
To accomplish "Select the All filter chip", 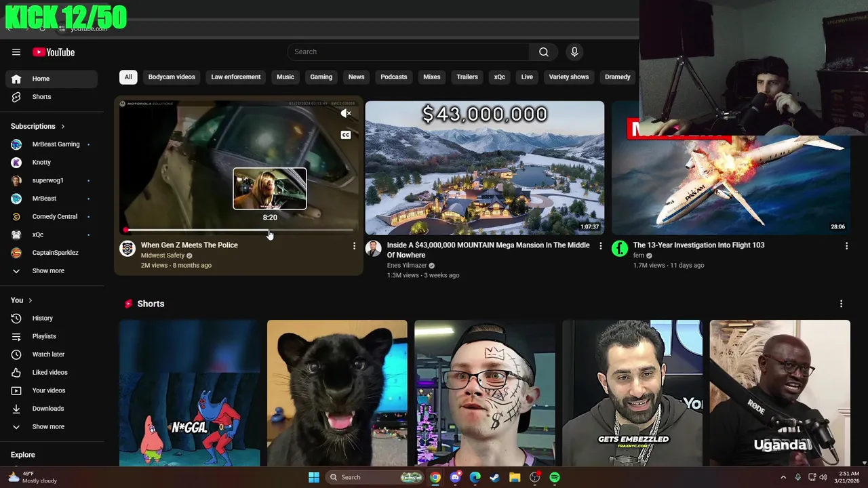I will click(128, 77).
